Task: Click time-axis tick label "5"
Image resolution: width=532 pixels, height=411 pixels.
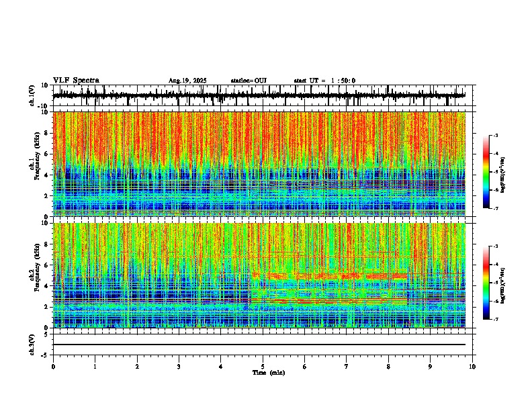Action: pyautogui.click(x=263, y=367)
